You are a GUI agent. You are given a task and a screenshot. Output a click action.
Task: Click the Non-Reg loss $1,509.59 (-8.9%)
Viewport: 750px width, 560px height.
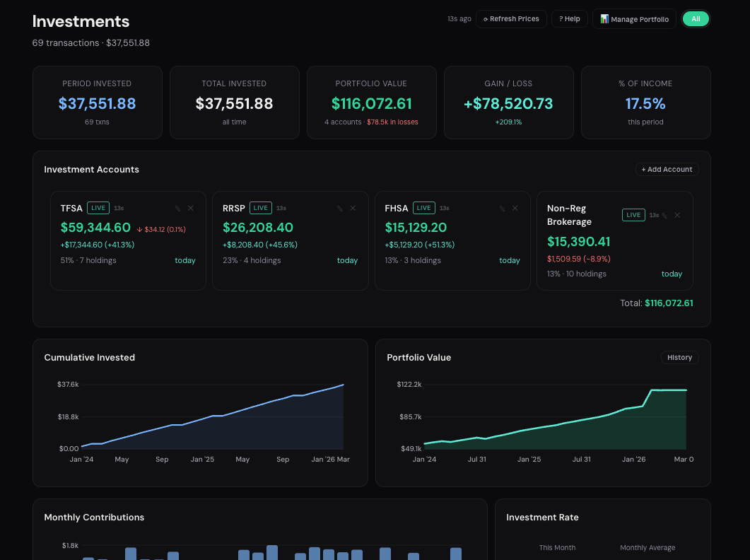coord(579,259)
